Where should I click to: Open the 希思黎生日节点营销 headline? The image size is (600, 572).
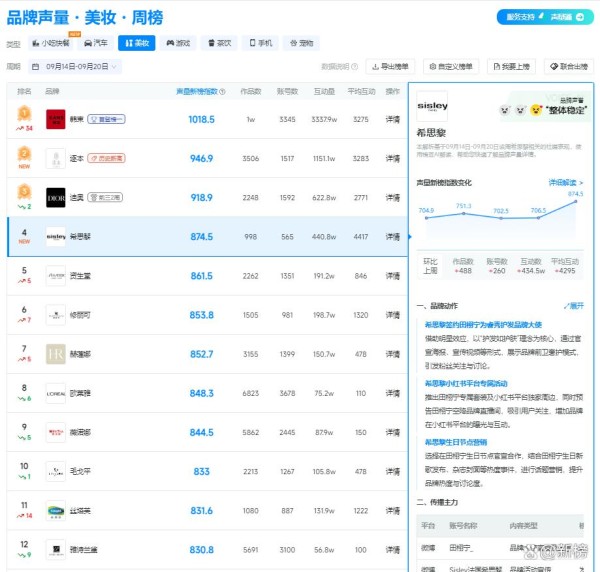(455, 442)
